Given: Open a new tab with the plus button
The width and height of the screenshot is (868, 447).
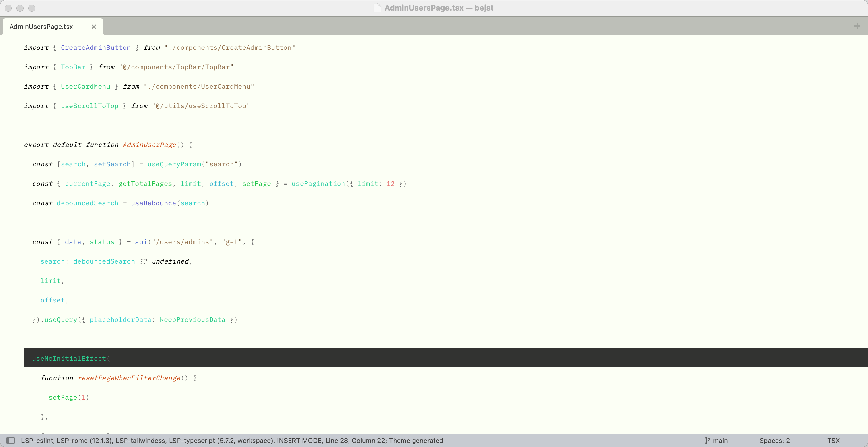Looking at the screenshot, I should click(857, 26).
